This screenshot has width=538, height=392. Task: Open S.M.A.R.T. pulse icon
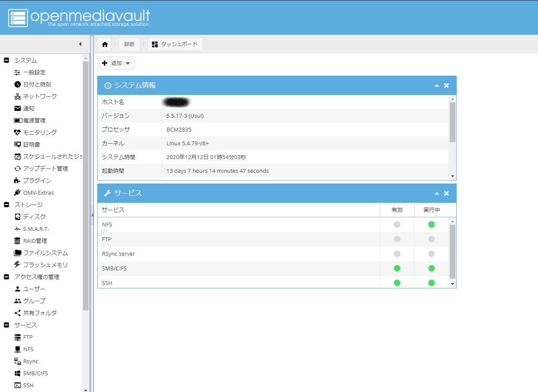pyautogui.click(x=18, y=229)
